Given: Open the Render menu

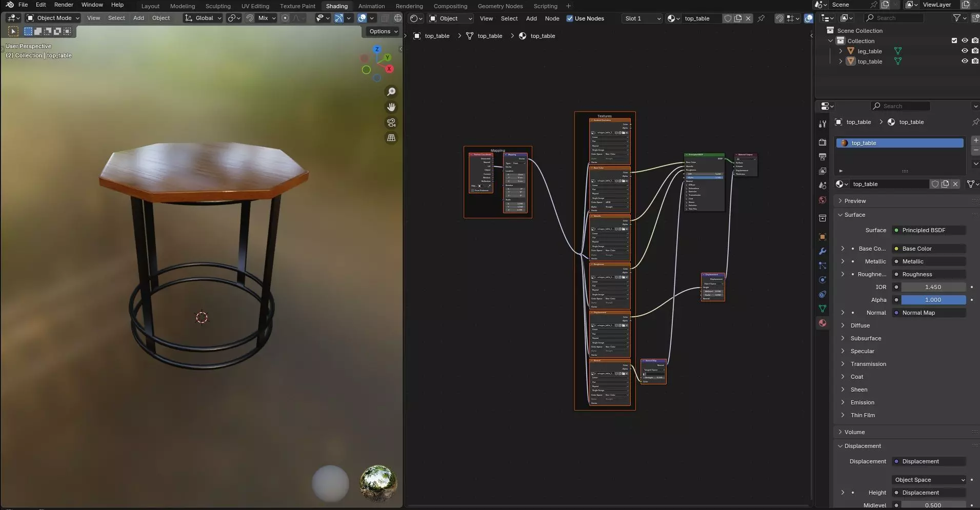Looking at the screenshot, I should (x=64, y=5).
